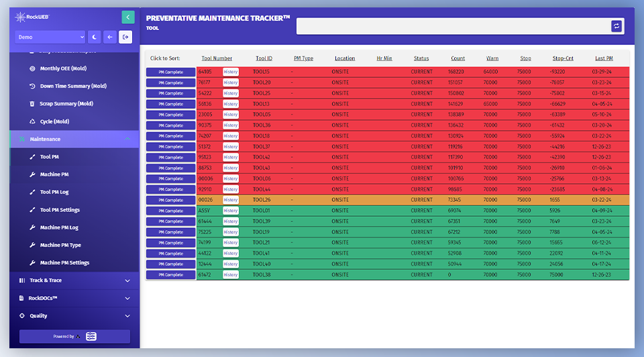The height and width of the screenshot is (357, 644).
Task: Open Machine PM Type
Action: [x=60, y=245]
